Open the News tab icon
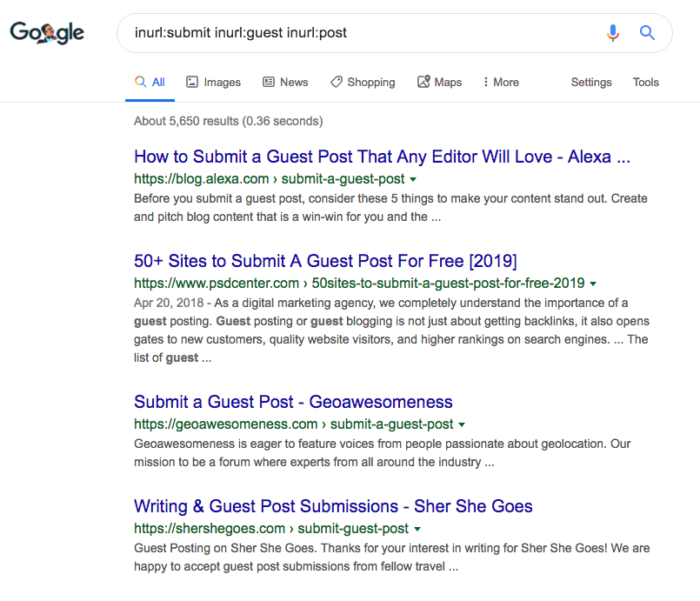 point(268,82)
